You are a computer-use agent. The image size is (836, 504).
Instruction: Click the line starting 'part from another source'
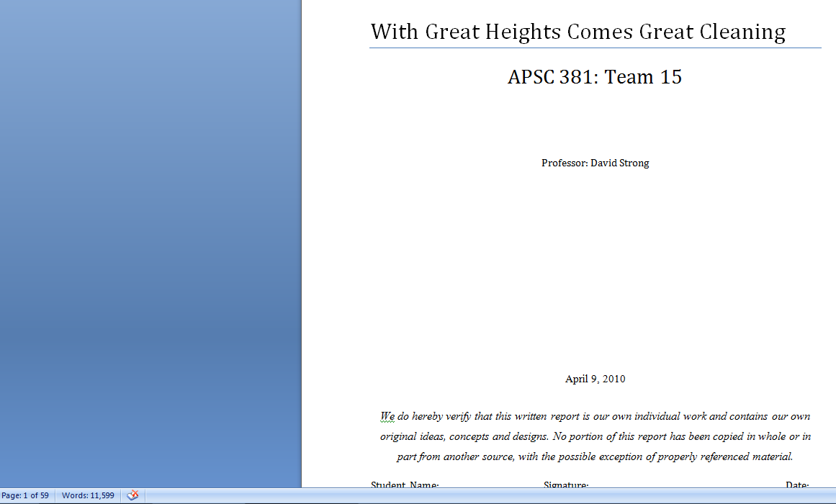pos(595,457)
